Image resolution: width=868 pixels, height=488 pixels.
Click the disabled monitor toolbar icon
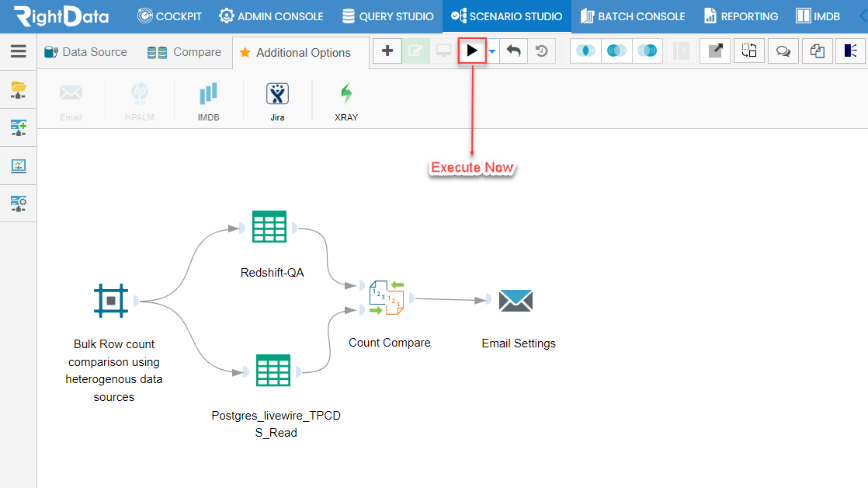(443, 51)
